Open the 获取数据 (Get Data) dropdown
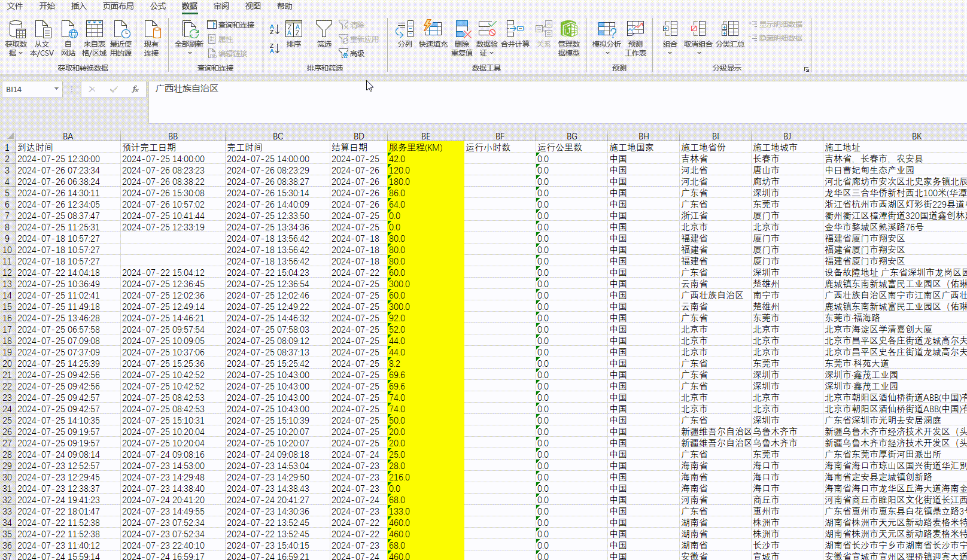The image size is (967, 560). point(16,38)
